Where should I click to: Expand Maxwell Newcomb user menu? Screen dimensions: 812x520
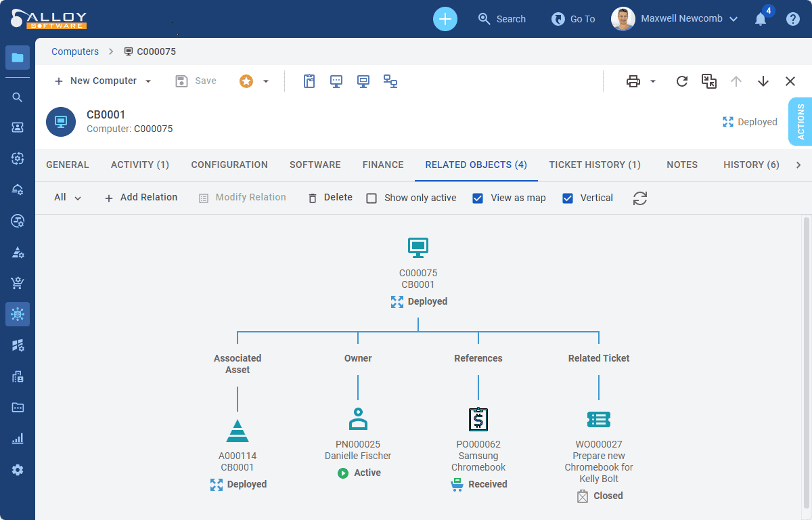(x=734, y=19)
